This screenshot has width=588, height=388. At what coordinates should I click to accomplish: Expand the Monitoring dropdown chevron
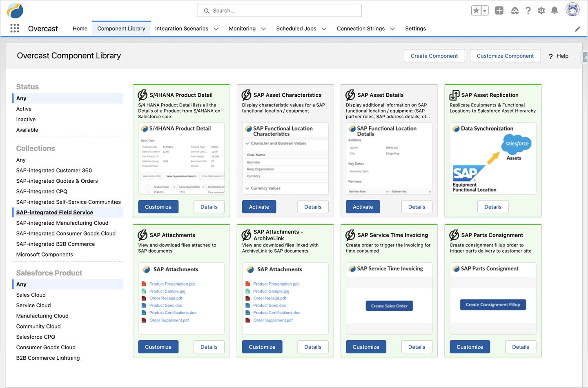point(263,29)
